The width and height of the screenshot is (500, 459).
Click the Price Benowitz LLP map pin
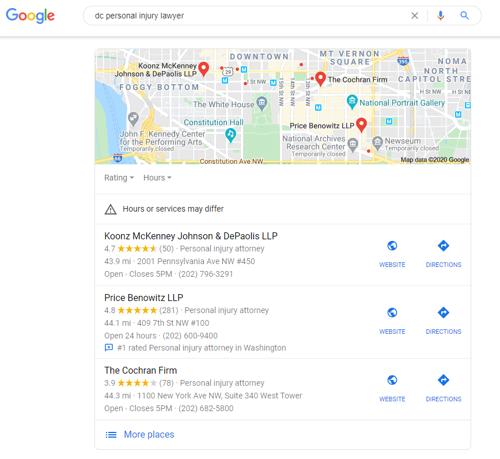point(361,125)
